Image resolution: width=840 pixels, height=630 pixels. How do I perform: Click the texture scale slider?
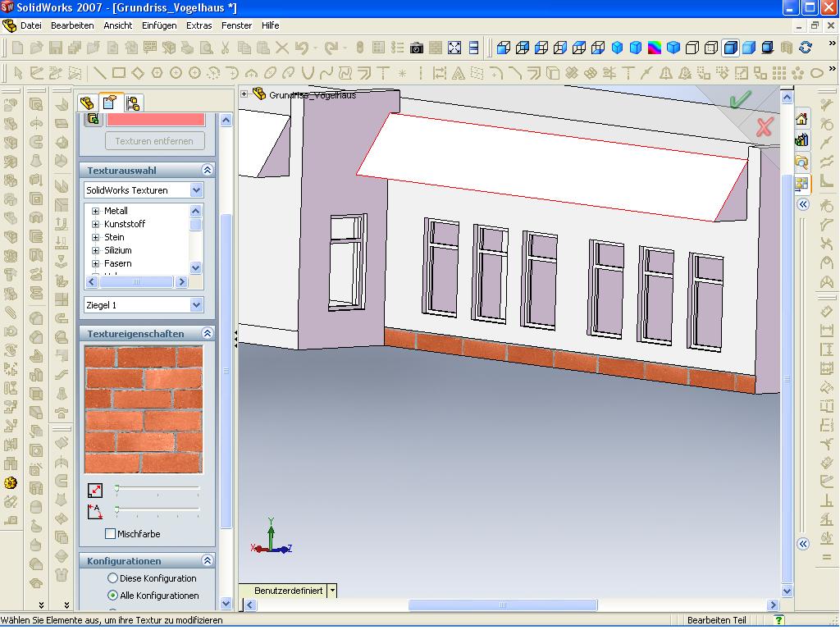point(157,488)
